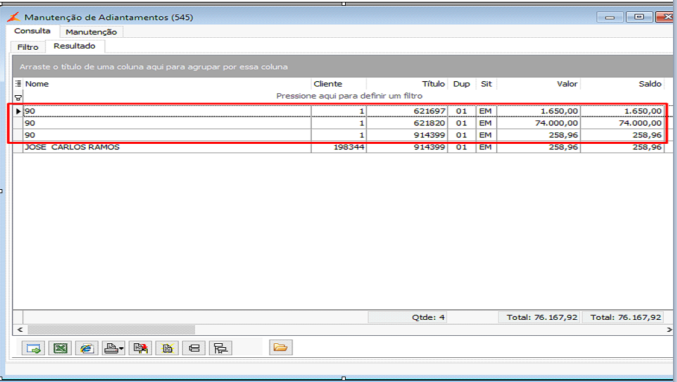
Task: Click the tree structure layout icon
Action: pyautogui.click(x=221, y=348)
